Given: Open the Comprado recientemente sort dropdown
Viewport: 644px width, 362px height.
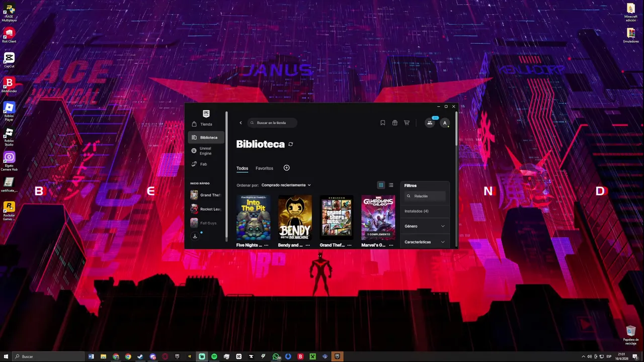Looking at the screenshot, I should (286, 185).
